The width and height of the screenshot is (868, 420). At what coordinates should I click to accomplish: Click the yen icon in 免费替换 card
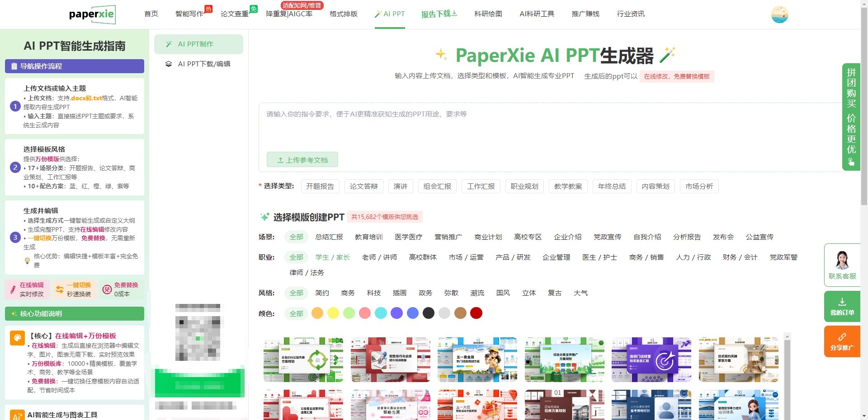click(x=107, y=289)
